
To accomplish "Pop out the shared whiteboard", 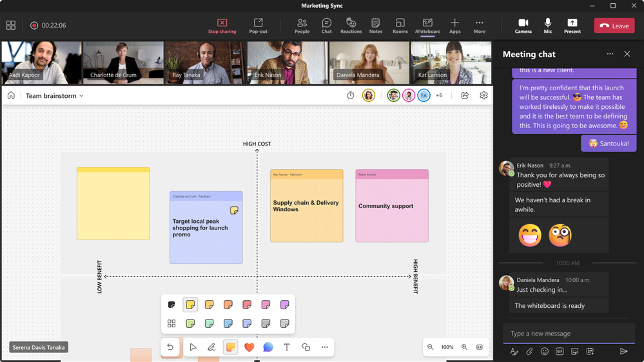I will pos(258,26).
